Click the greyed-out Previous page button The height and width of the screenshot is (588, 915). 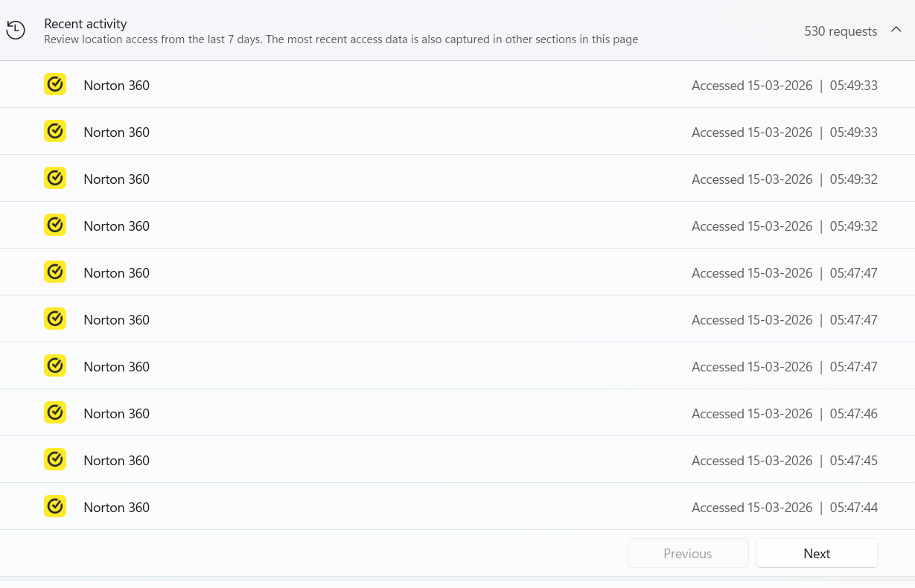click(x=688, y=554)
